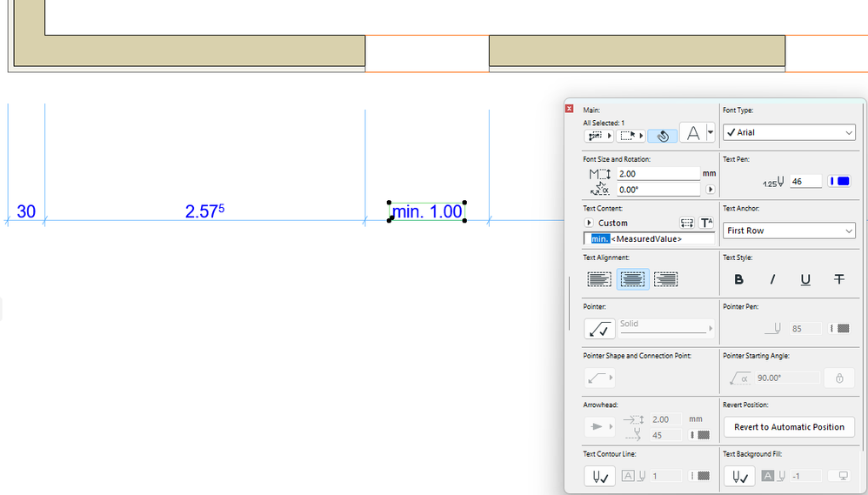Open the First Row text anchor dropdown

(789, 231)
